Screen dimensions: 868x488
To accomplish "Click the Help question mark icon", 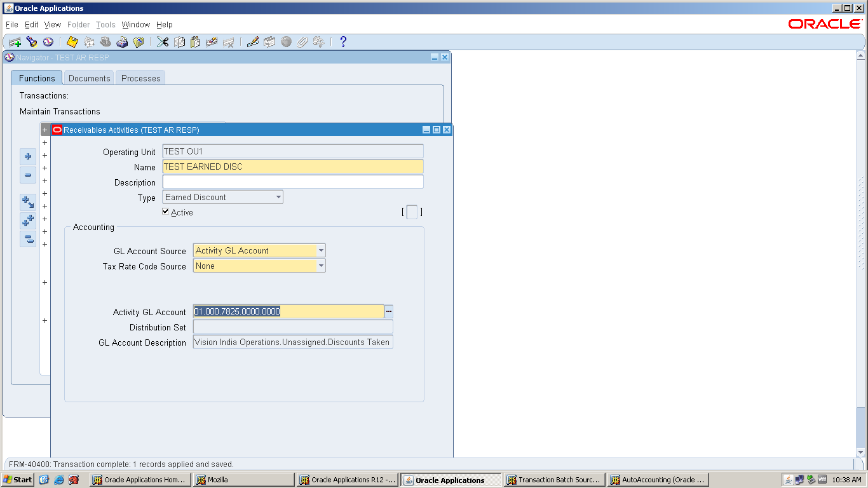I will coord(343,41).
